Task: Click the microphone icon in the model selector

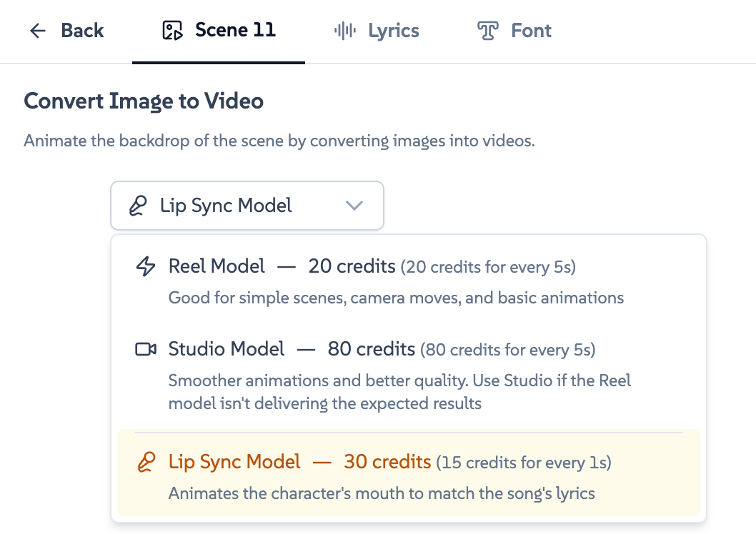Action: [x=136, y=206]
